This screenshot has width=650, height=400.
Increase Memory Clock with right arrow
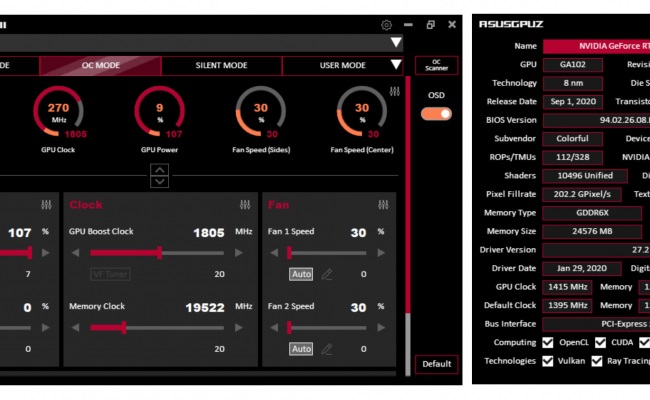(239, 328)
